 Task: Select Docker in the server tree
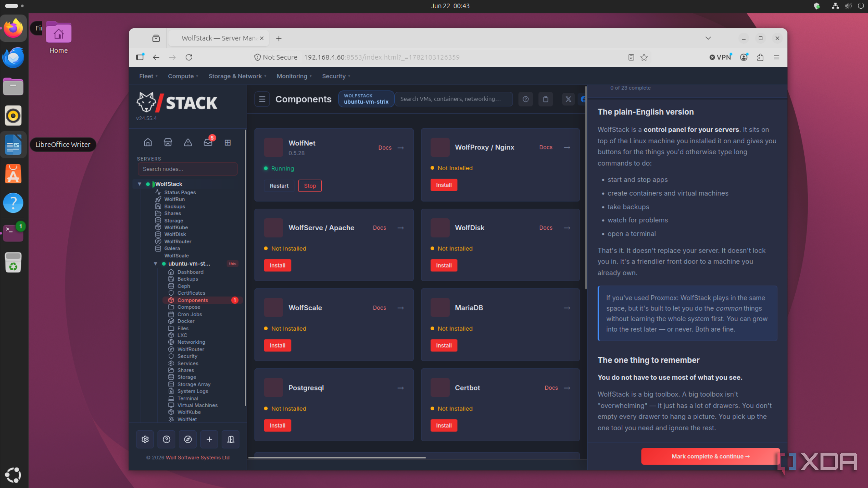pyautogui.click(x=186, y=321)
